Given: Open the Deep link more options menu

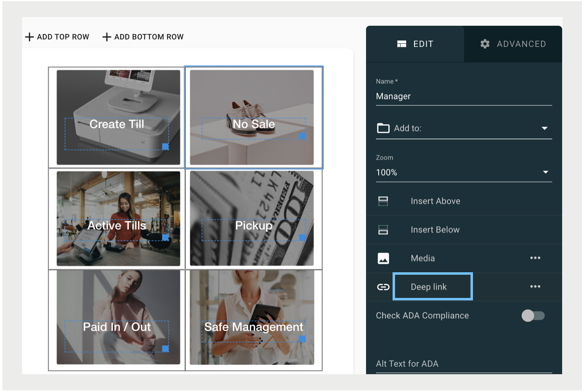Looking at the screenshot, I should 535,286.
